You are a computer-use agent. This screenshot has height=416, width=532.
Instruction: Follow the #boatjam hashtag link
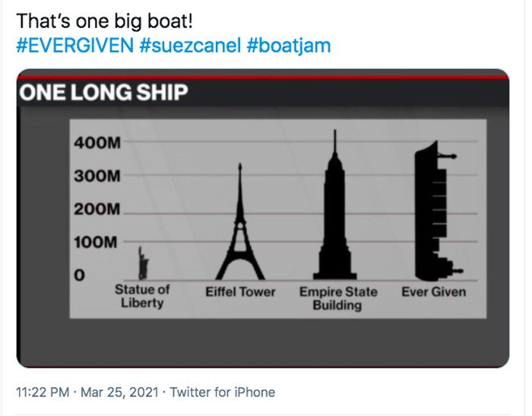coord(289,45)
